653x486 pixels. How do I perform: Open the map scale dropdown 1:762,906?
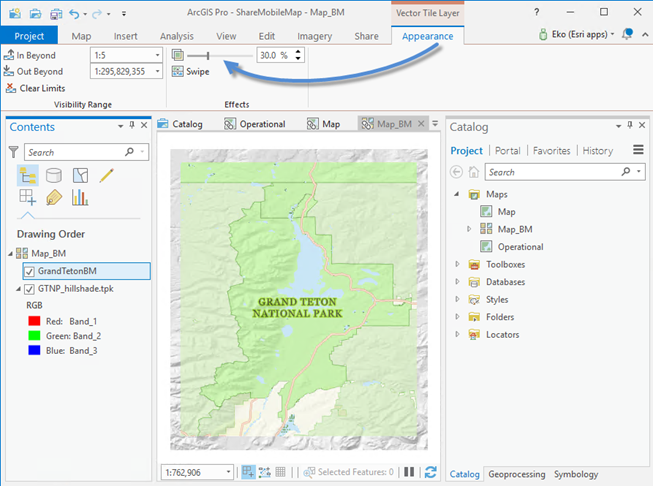coord(228,472)
